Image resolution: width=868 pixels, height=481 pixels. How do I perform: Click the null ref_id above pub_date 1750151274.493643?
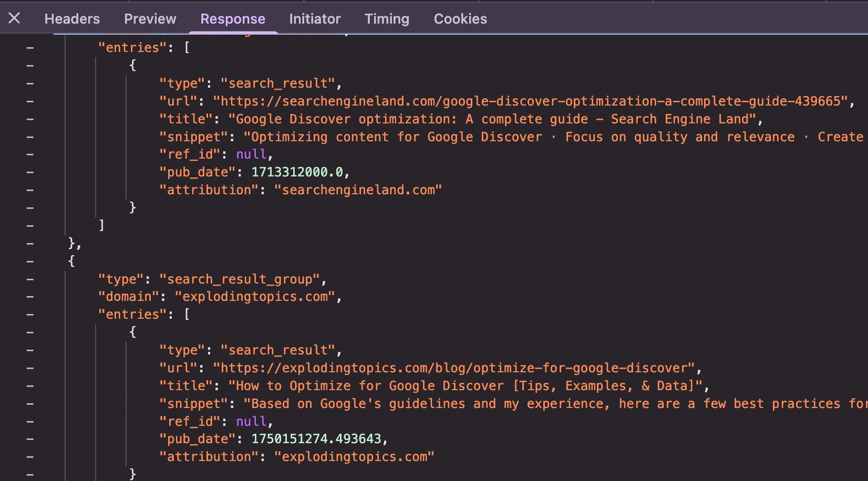(x=251, y=422)
